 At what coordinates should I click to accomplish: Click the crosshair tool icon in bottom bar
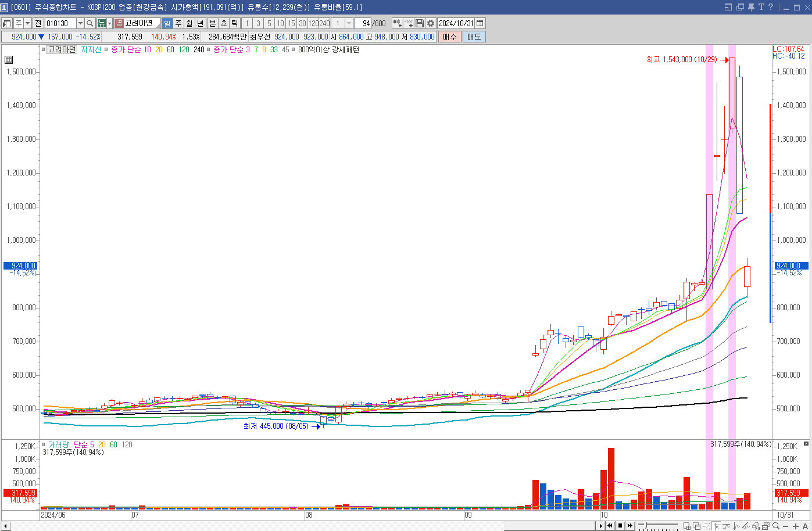717,526
